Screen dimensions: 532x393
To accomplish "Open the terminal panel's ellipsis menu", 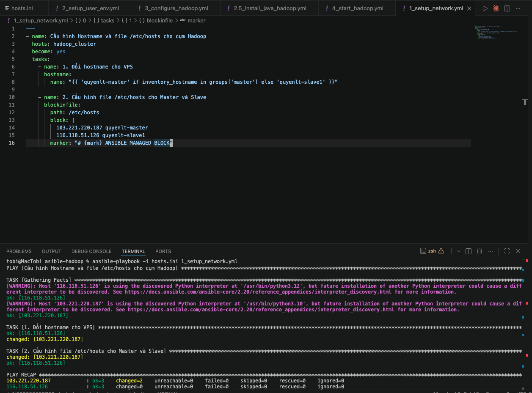I will [491, 251].
